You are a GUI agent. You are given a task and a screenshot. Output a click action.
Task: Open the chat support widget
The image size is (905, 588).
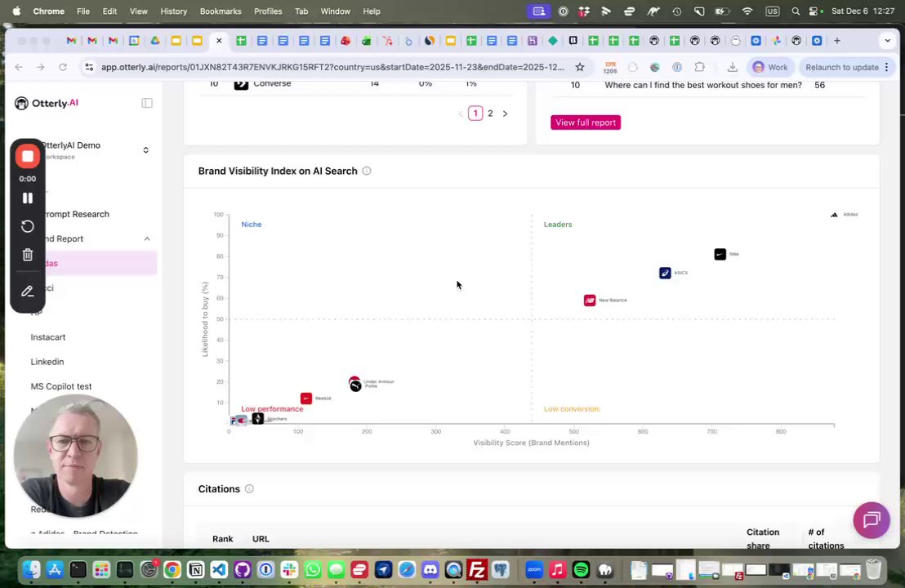pos(871,520)
